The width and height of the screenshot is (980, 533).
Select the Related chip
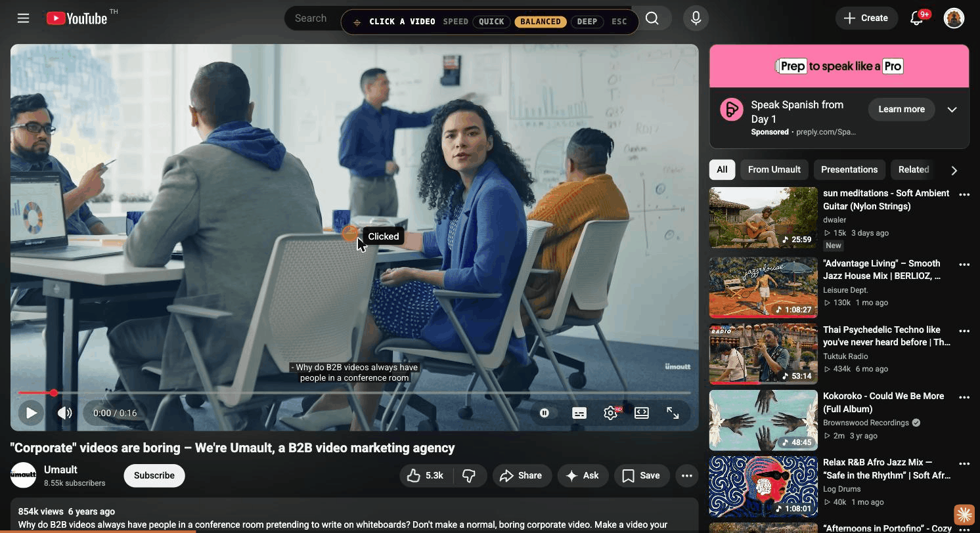[x=914, y=169]
